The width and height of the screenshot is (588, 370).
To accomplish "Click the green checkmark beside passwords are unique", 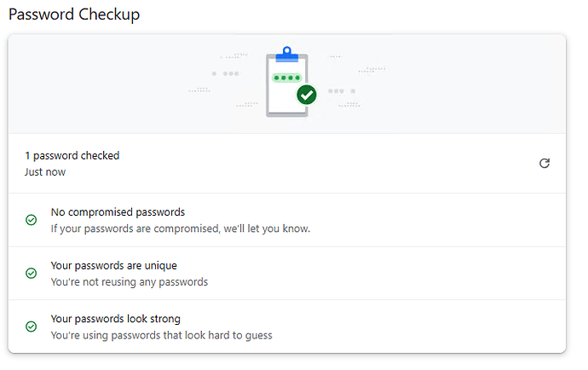I will pos(32,273).
